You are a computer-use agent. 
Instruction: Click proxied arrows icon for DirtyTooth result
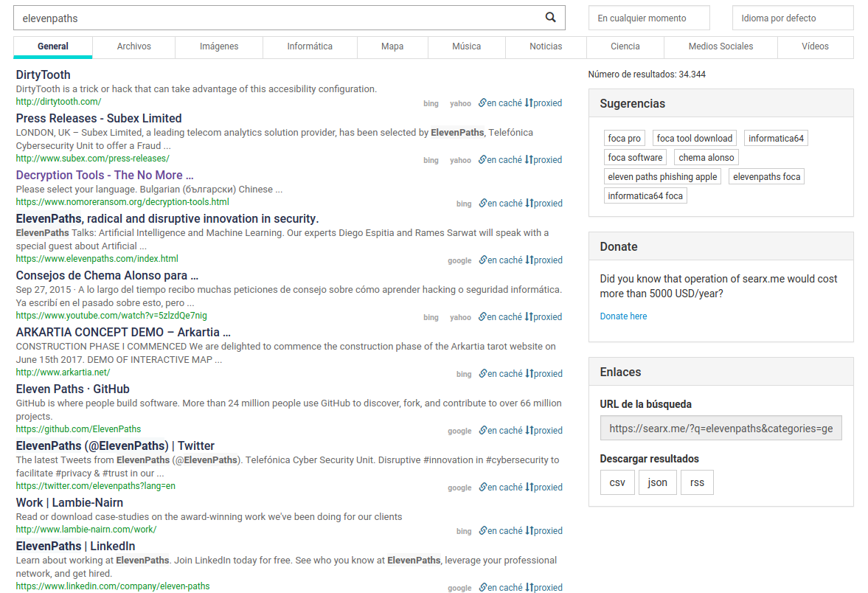[529, 103]
